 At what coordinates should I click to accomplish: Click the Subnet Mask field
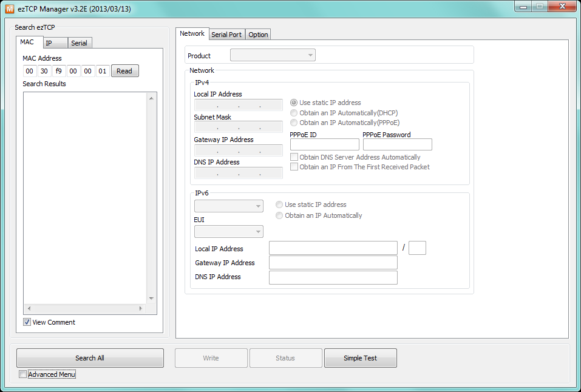click(x=238, y=127)
